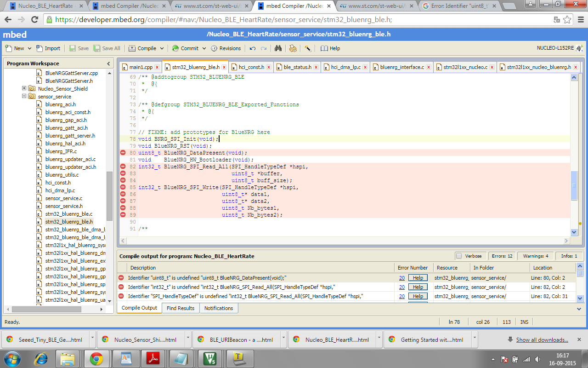
Task: Click the error marker on line 80
Action: (x=123, y=153)
